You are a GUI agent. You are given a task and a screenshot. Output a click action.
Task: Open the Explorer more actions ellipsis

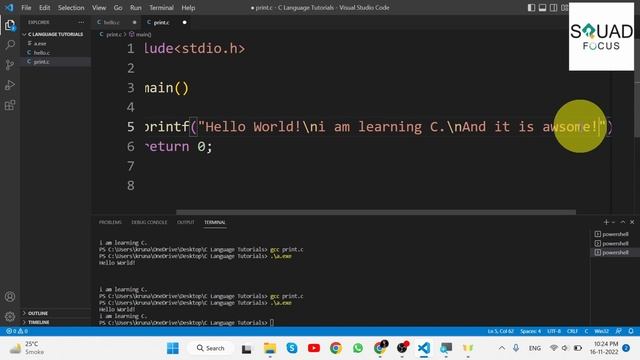(x=81, y=22)
